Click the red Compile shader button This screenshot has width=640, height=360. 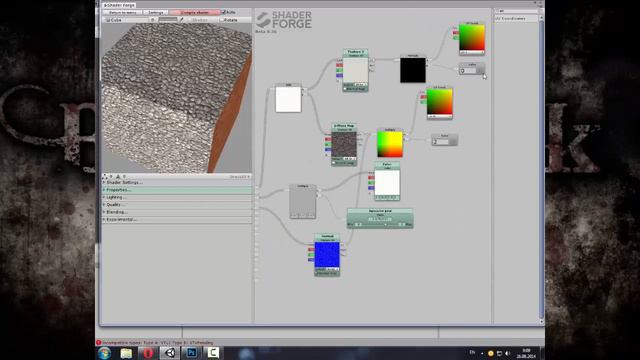[195, 13]
